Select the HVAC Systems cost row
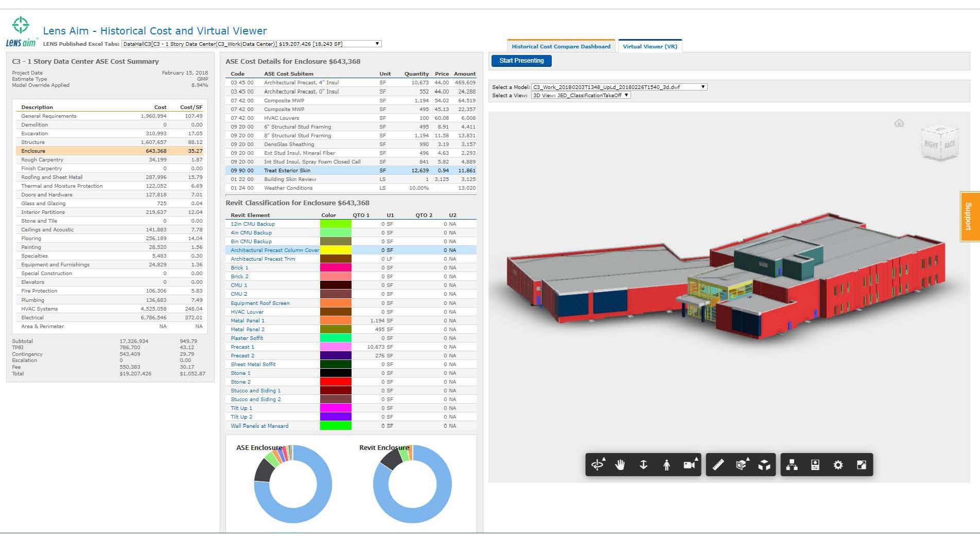Viewport: 980px width, 542px height. (x=111, y=309)
